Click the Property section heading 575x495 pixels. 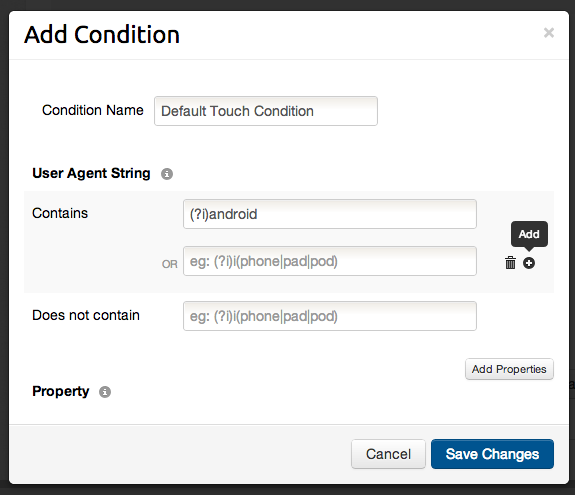coord(61,391)
